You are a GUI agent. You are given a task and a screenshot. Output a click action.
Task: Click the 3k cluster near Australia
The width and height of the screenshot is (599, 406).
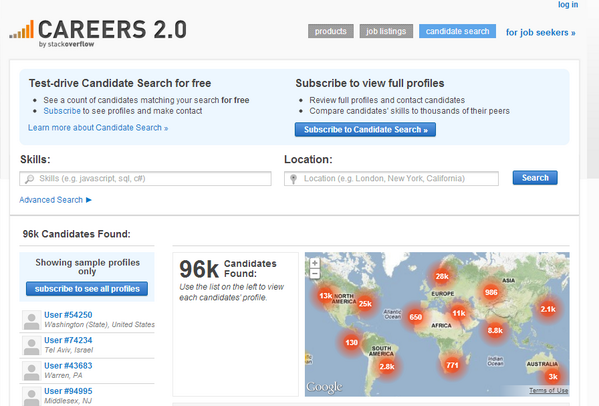tap(553, 377)
